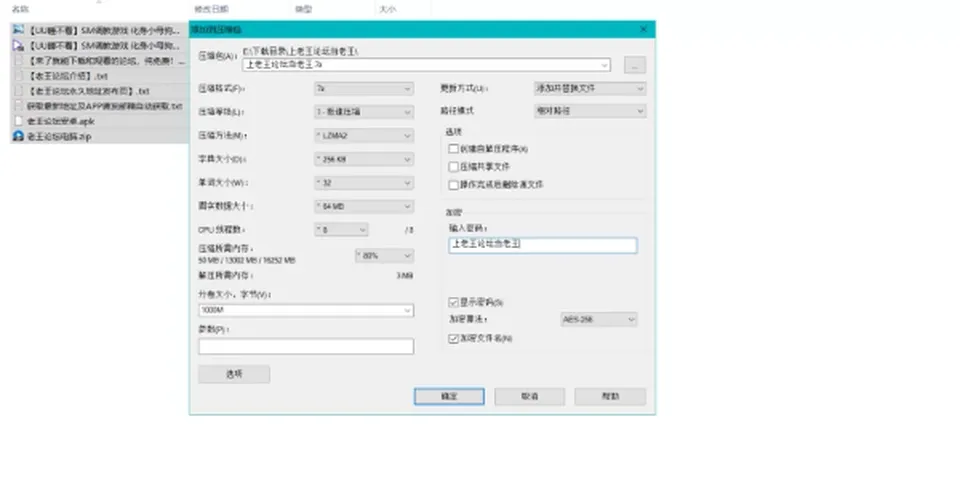Open the 更新方式 dropdown
Image resolution: width=960 pixels, height=502 pixels.
590,89
